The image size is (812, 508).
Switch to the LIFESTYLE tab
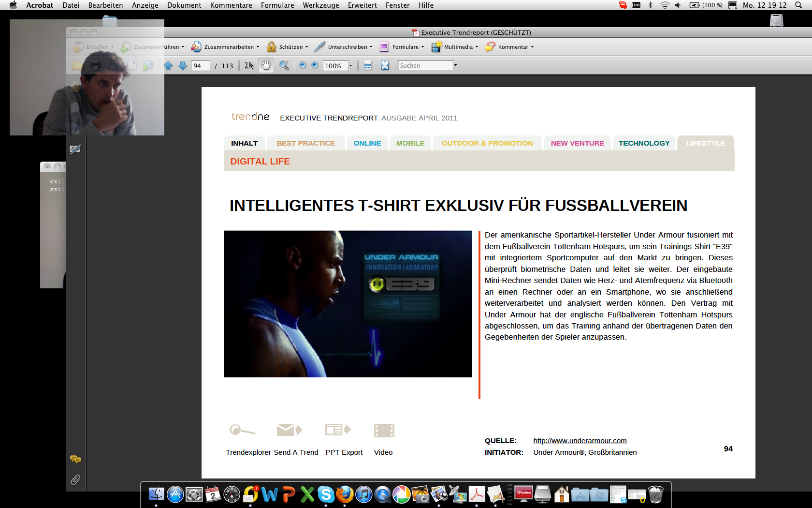pos(706,143)
